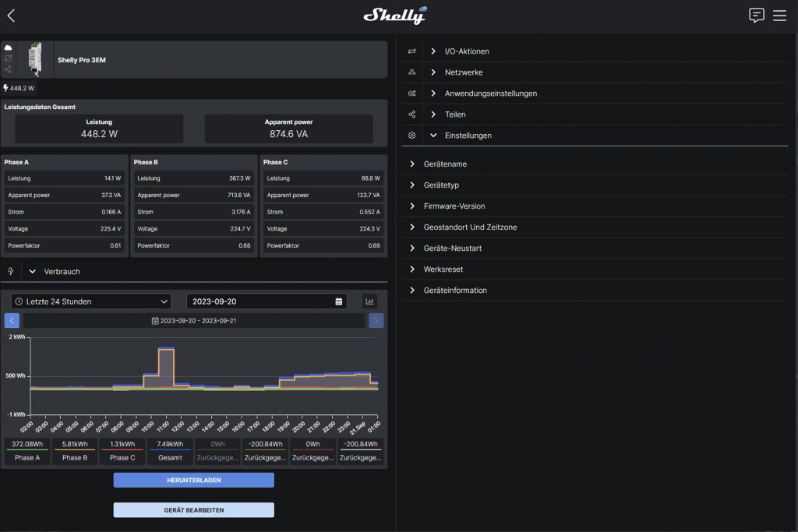
Task: Click the cloud connectivity icon beside the device thumbnail
Action: 8,48
